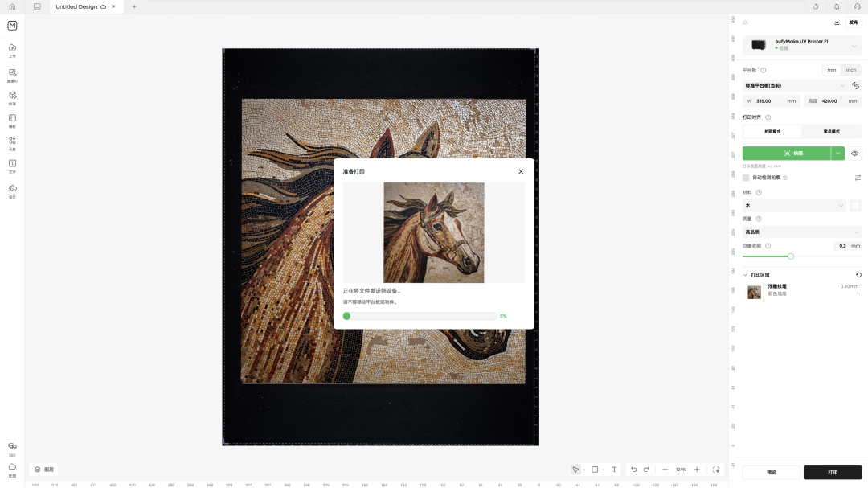Open the Texture (纹理) sidebar tool
This screenshot has height=488, width=868.
click(12, 98)
